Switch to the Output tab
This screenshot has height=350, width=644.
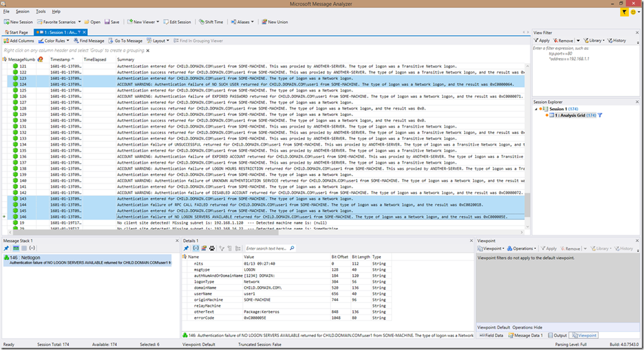tap(558, 335)
